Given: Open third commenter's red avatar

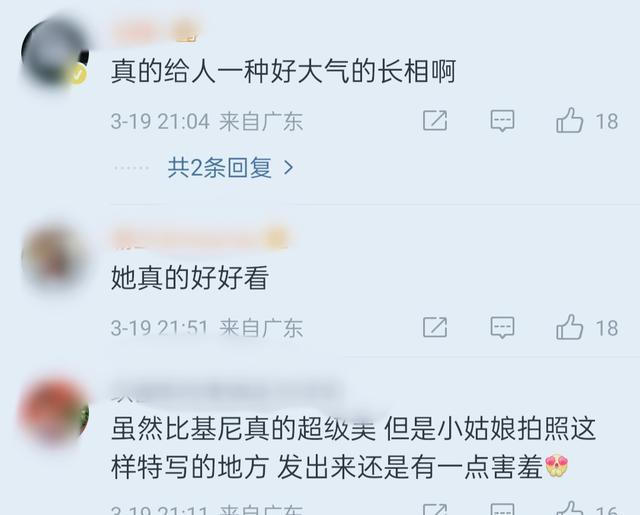Looking at the screenshot, I should tap(54, 411).
